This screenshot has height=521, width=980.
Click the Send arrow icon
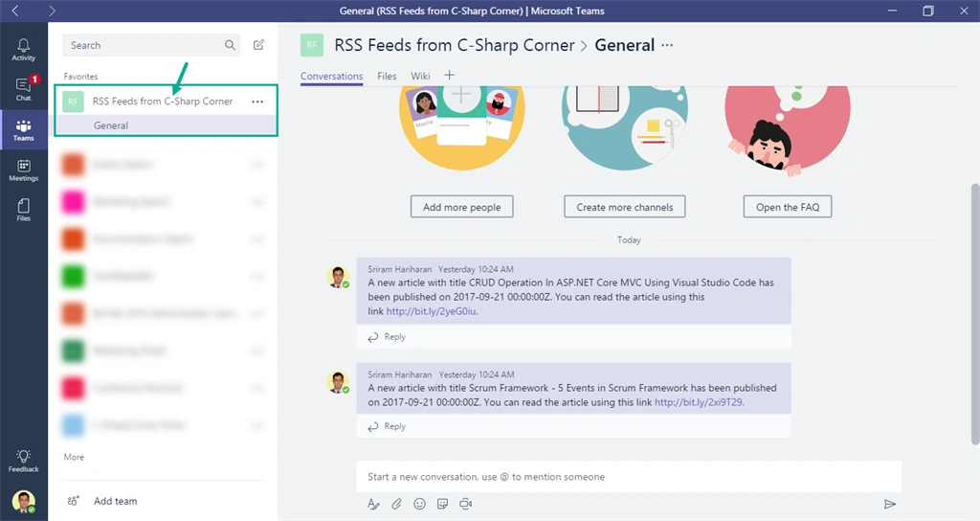[890, 504]
